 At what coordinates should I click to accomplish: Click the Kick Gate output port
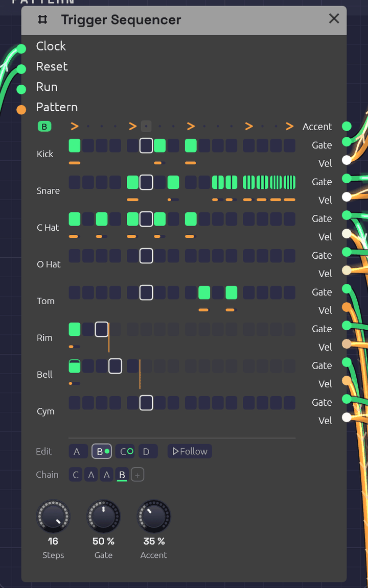click(x=347, y=141)
